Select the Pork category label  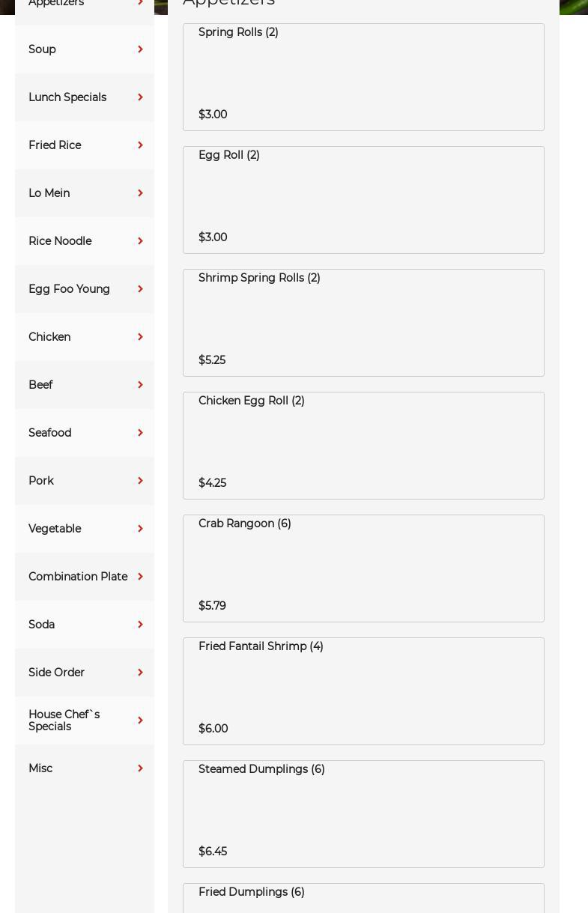coord(41,481)
